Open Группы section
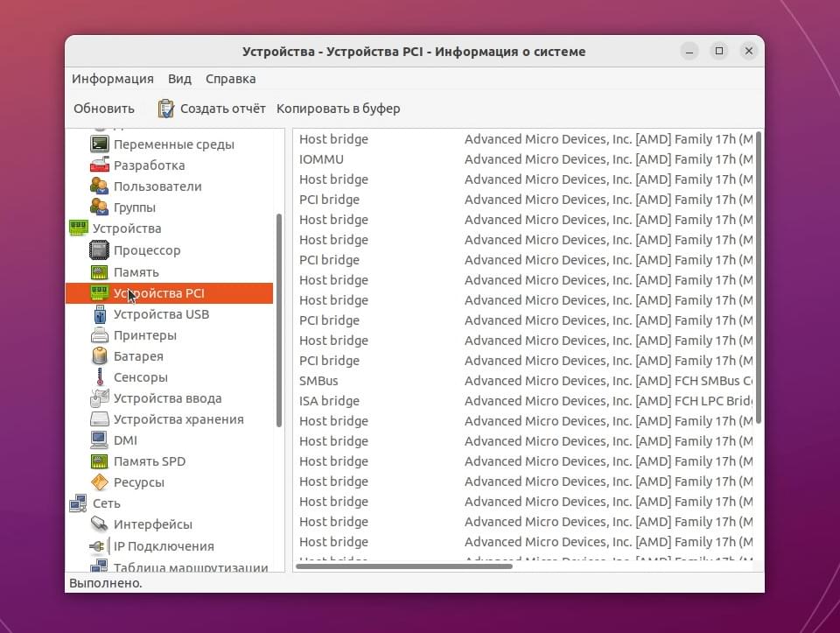840x633 pixels. click(x=135, y=207)
